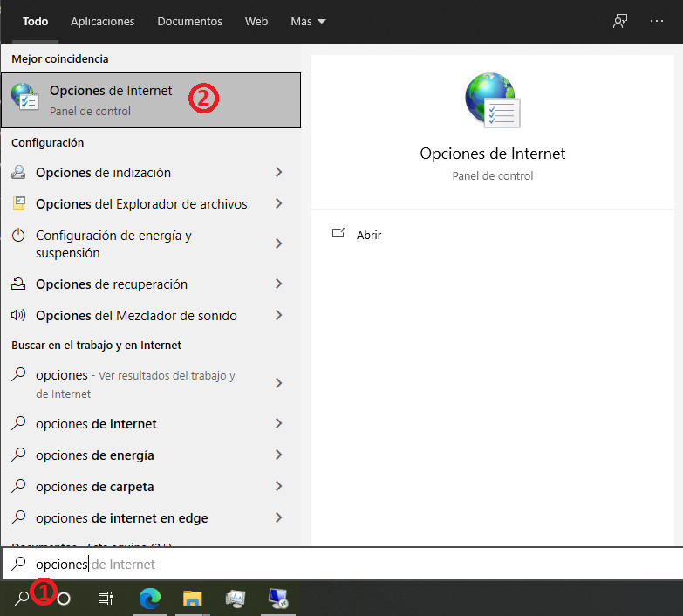This screenshot has width=683, height=616.
Task: Click the taskbar search magnifier button
Action: click(22, 599)
